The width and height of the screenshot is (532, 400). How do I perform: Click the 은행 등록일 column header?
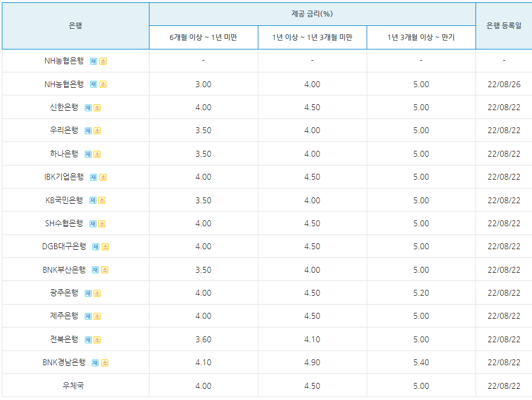click(504, 26)
